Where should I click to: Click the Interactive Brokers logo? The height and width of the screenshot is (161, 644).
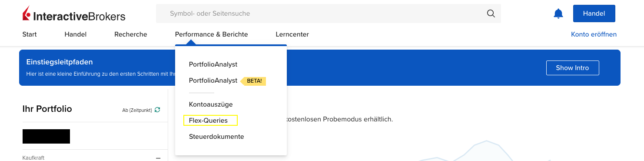click(x=74, y=14)
